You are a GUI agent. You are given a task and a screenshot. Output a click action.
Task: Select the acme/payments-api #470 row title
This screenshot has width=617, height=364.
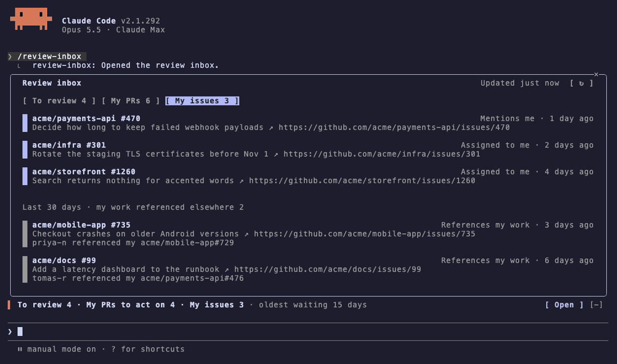[x=86, y=119]
